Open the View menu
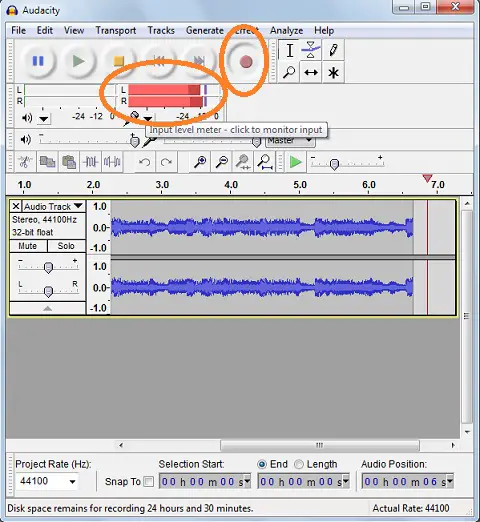 (x=74, y=30)
